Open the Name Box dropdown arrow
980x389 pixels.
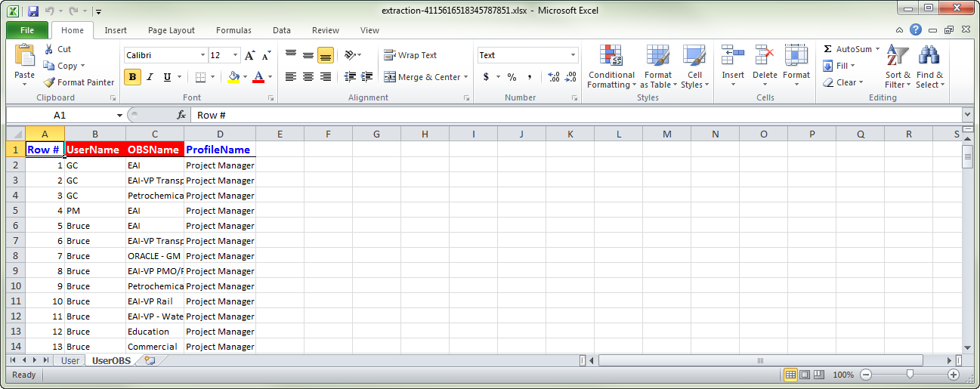click(x=119, y=116)
